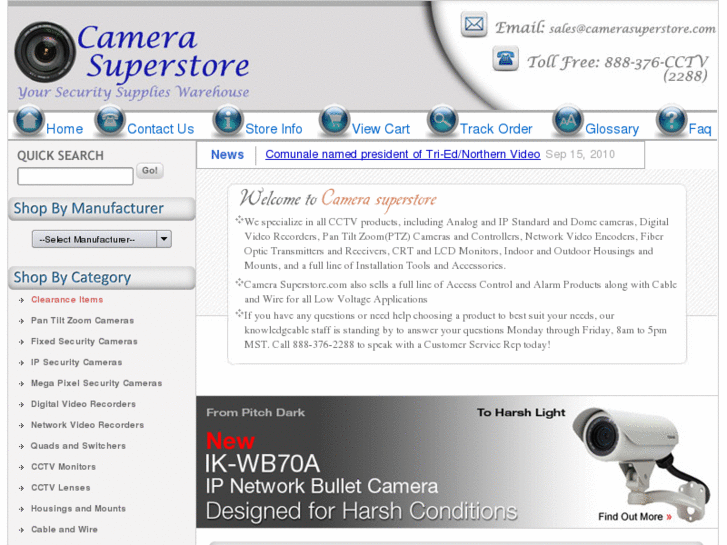Browse Network Video Recorders category
The height and width of the screenshot is (545, 727).
88,425
